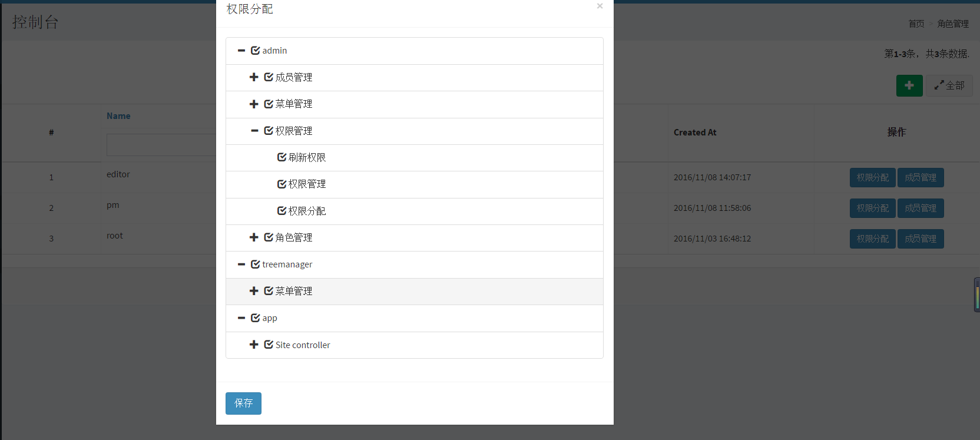
Task: Expand the Site controller node
Action: (254, 345)
